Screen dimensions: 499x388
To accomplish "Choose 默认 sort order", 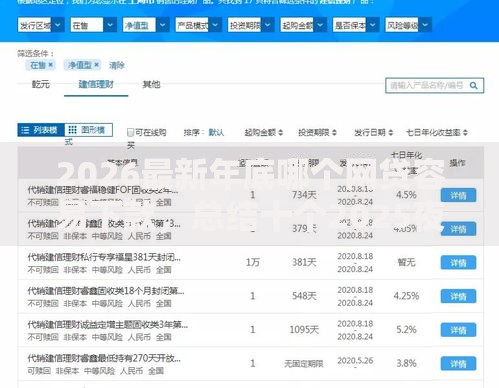I will [x=216, y=132].
